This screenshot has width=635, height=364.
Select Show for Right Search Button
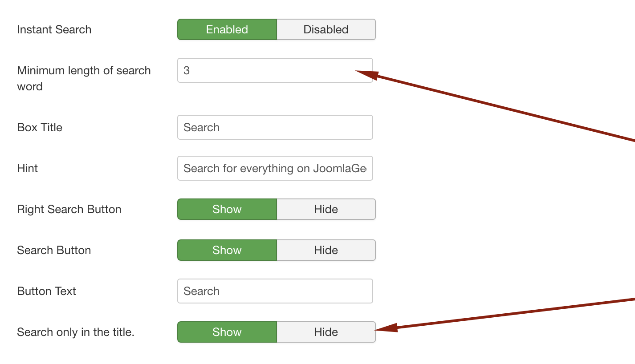click(227, 209)
